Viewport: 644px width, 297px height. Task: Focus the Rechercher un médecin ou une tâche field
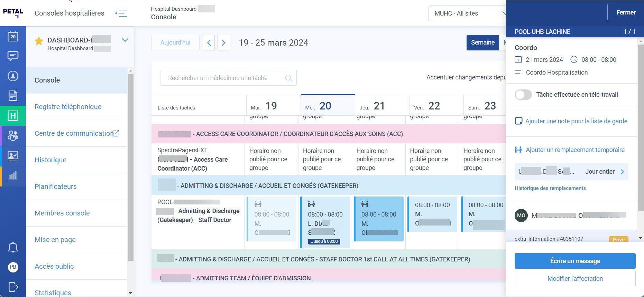pyautogui.click(x=228, y=78)
